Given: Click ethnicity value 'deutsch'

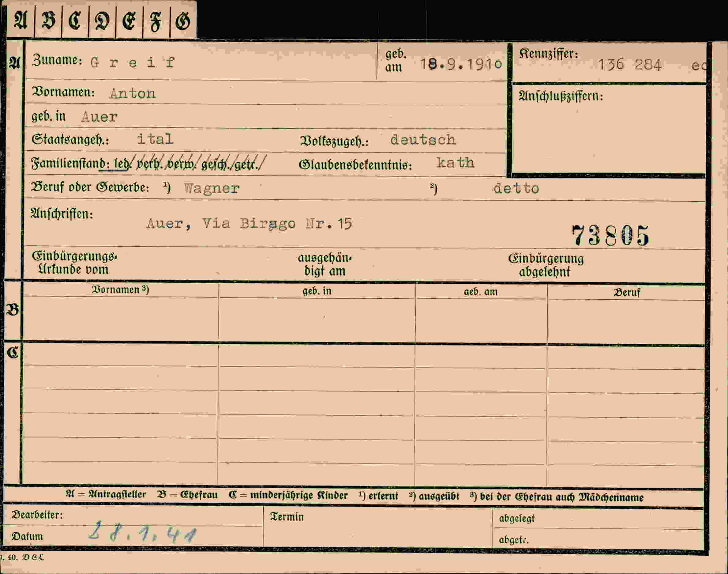Looking at the screenshot, I should point(423,139).
